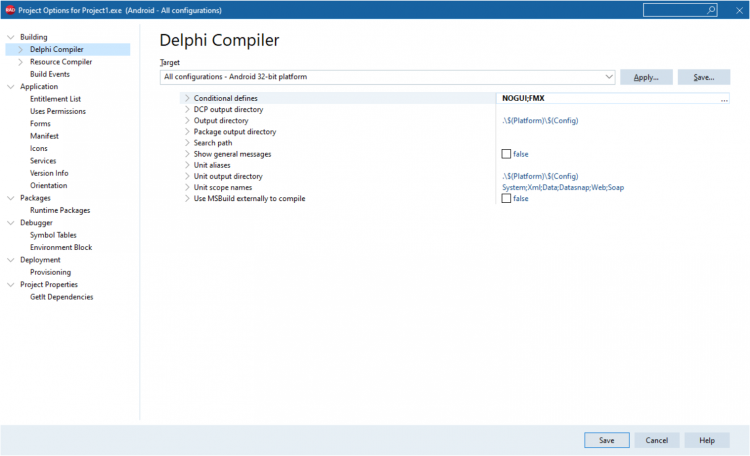This screenshot has height=456, width=750.
Task: Select Version Info in the tree
Action: (x=49, y=173)
